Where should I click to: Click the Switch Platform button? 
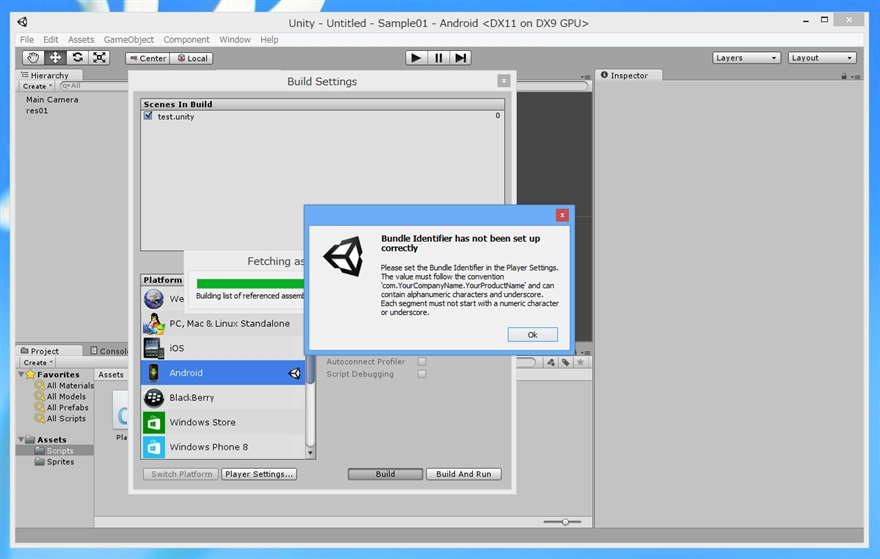[181, 474]
